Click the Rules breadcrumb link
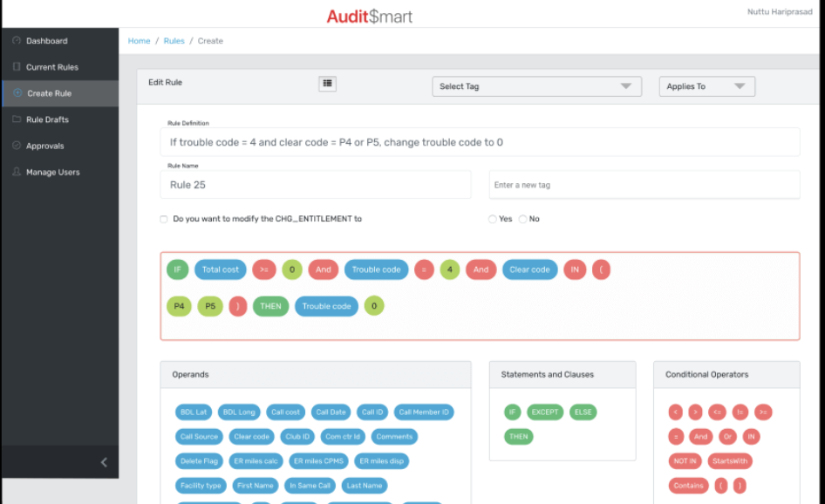 [174, 40]
